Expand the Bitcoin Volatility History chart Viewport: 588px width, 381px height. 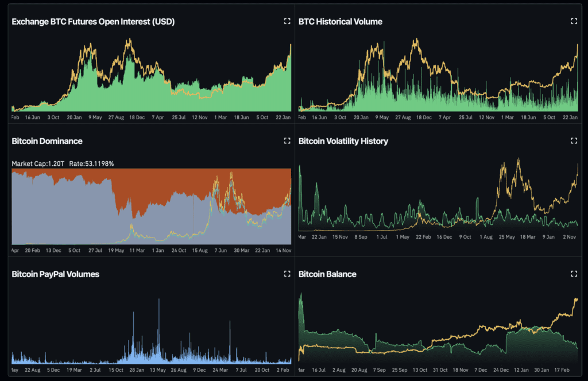pyautogui.click(x=573, y=141)
